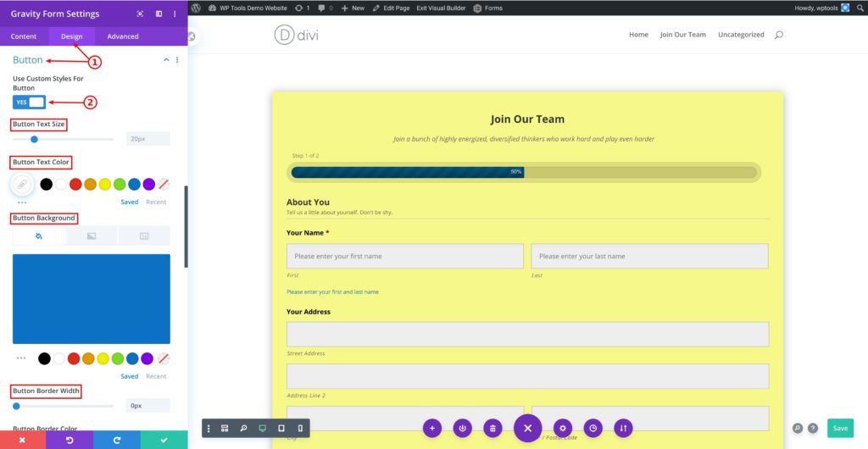Click the purple trash clear layout button
Image resolution: width=868 pixels, height=449 pixels.
[492, 428]
